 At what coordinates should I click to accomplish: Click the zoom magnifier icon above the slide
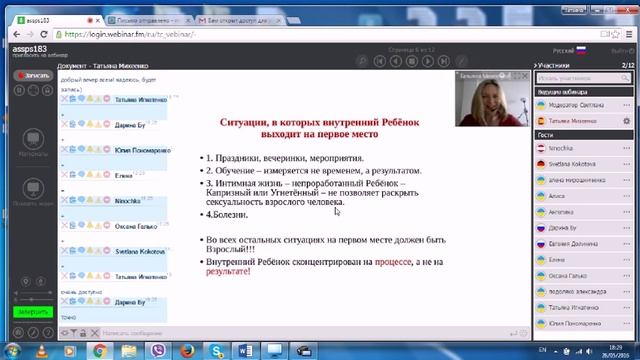pos(362,61)
